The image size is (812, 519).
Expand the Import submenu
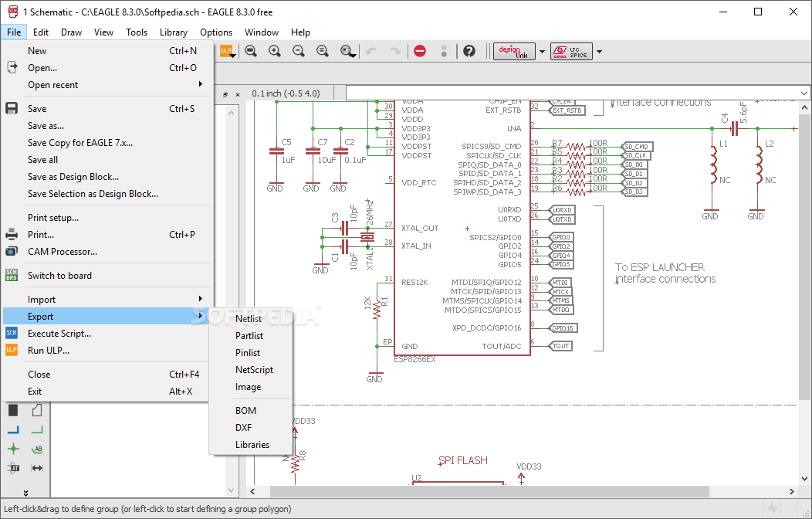coord(107,300)
